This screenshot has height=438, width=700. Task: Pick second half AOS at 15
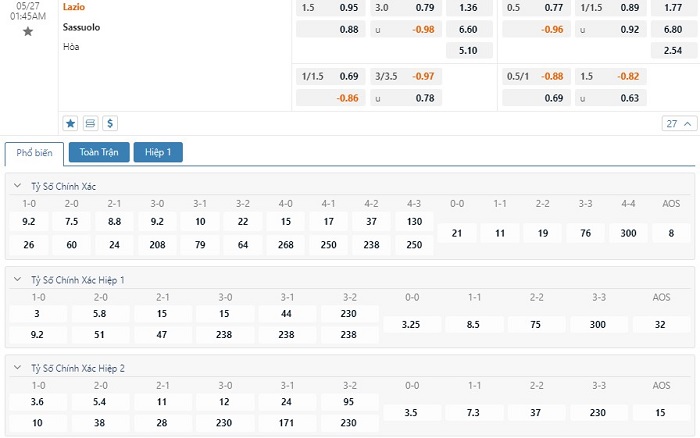661,413
